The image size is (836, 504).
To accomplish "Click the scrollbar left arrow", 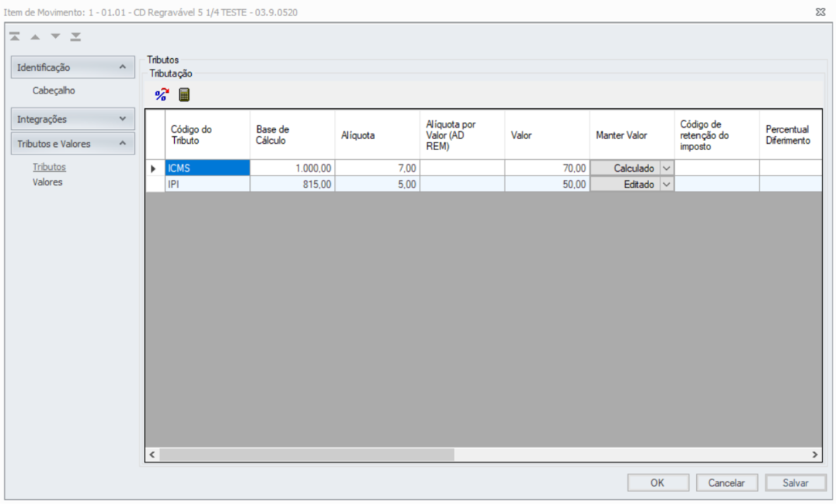I will click(152, 454).
